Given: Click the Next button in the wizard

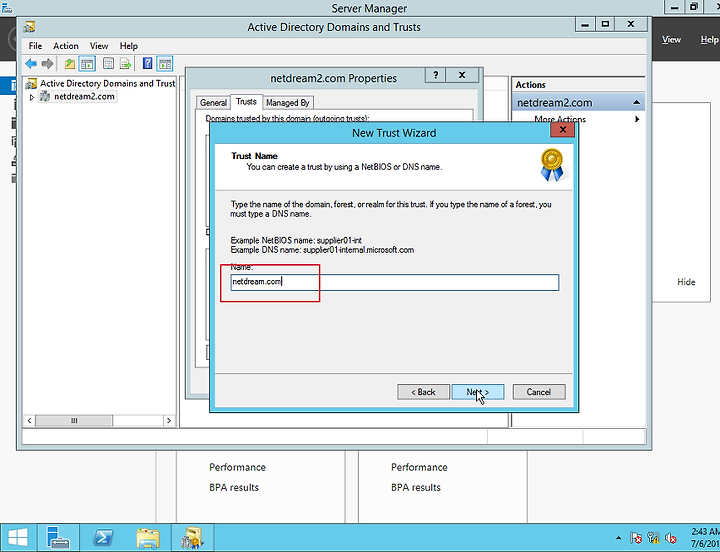Looking at the screenshot, I should [478, 392].
